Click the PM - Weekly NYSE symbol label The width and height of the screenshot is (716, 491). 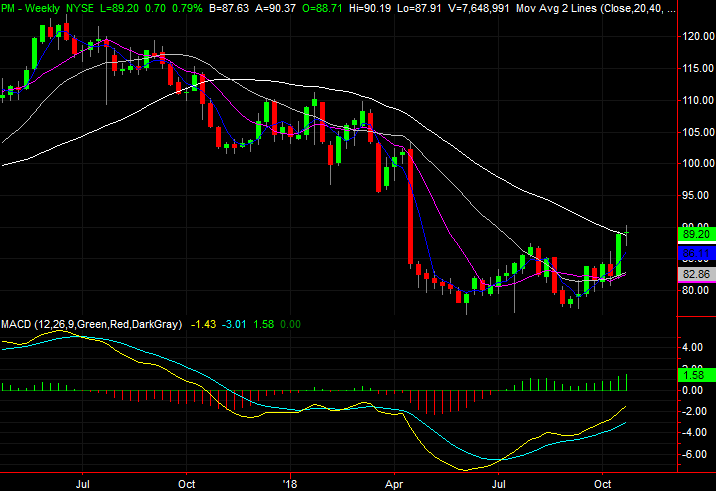(40, 7)
